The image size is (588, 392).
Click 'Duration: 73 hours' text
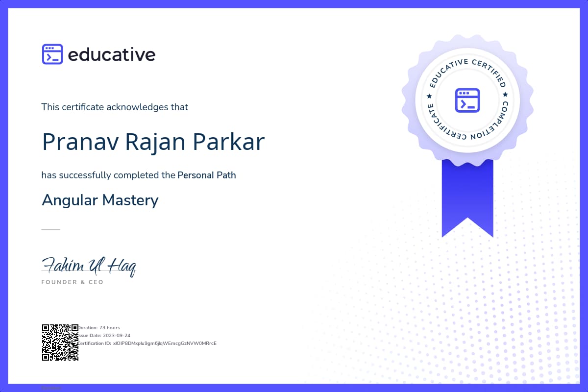99,327
